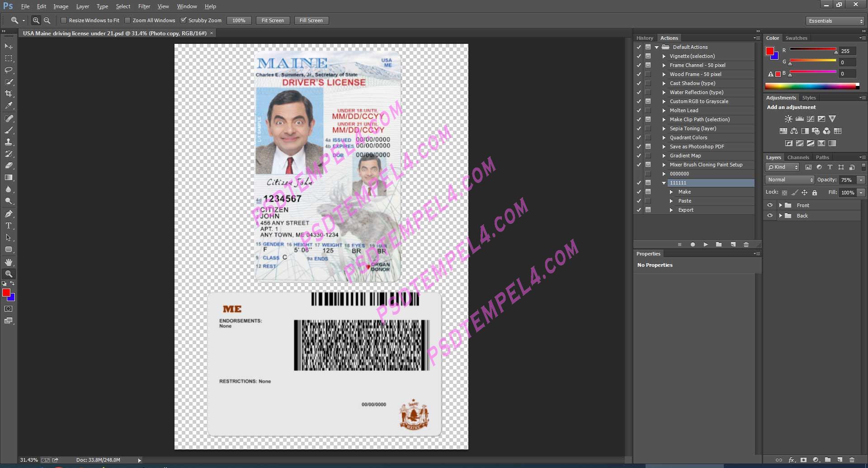The image size is (868, 468).
Task: Open the Normal blend mode dropdown
Action: (x=789, y=180)
